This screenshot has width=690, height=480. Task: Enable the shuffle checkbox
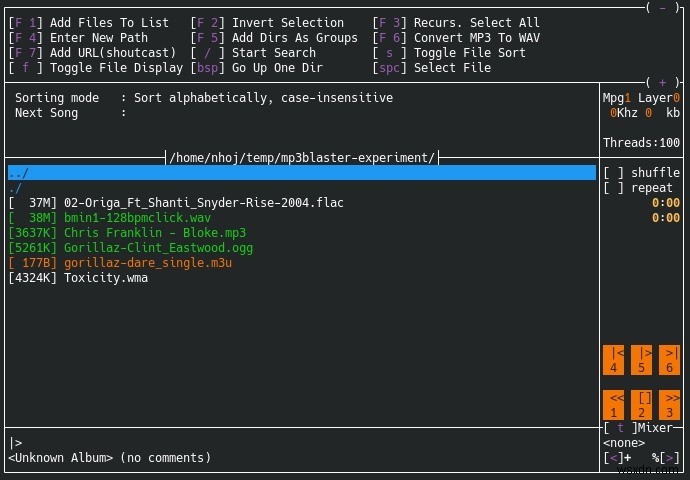click(x=614, y=173)
